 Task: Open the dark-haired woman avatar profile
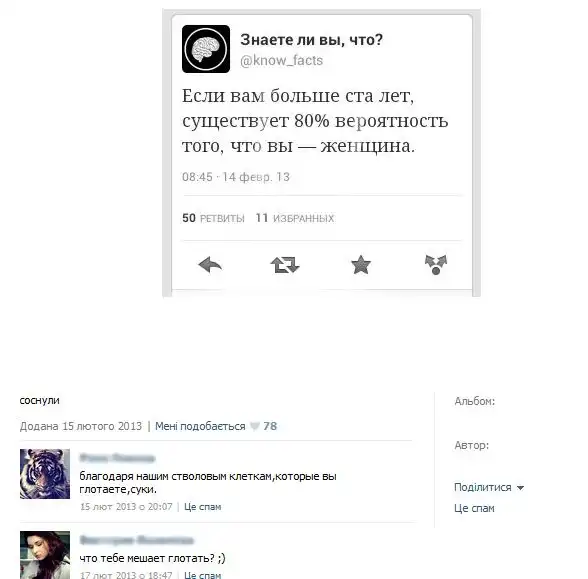click(45, 555)
